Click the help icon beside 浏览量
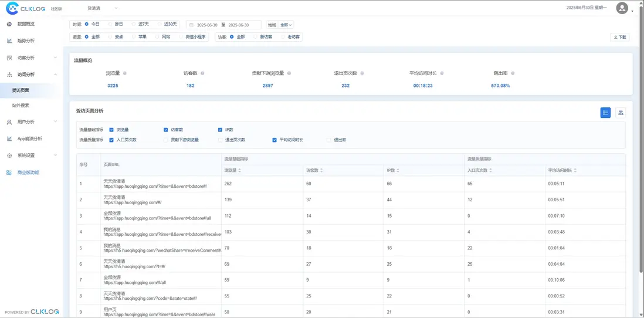The width and height of the screenshot is (644, 318). [125, 73]
